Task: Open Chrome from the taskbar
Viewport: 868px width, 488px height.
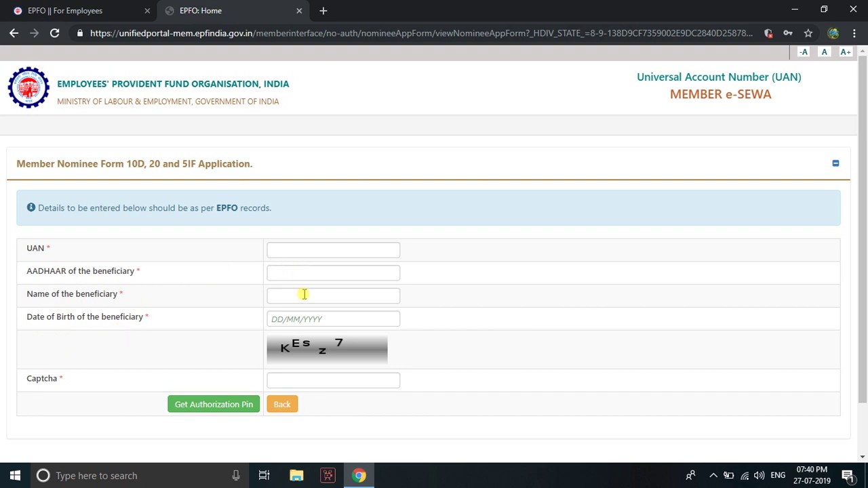Action: click(x=359, y=475)
